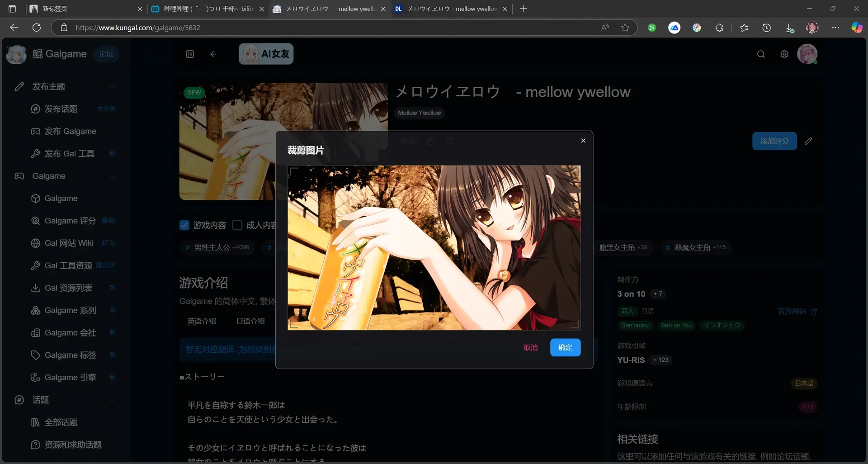Click the Mellow Ywellow alias chip

coord(419,113)
